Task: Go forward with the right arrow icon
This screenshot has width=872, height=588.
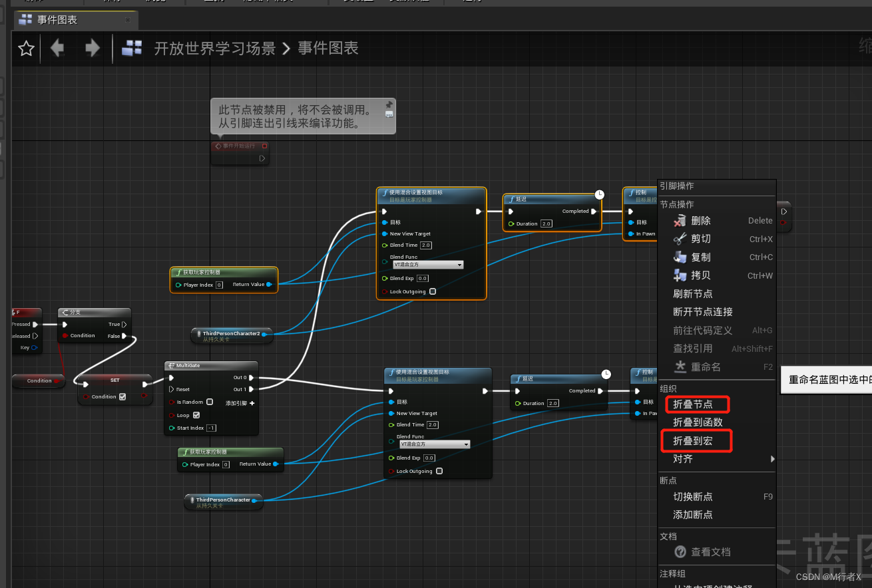Action: tap(93, 48)
